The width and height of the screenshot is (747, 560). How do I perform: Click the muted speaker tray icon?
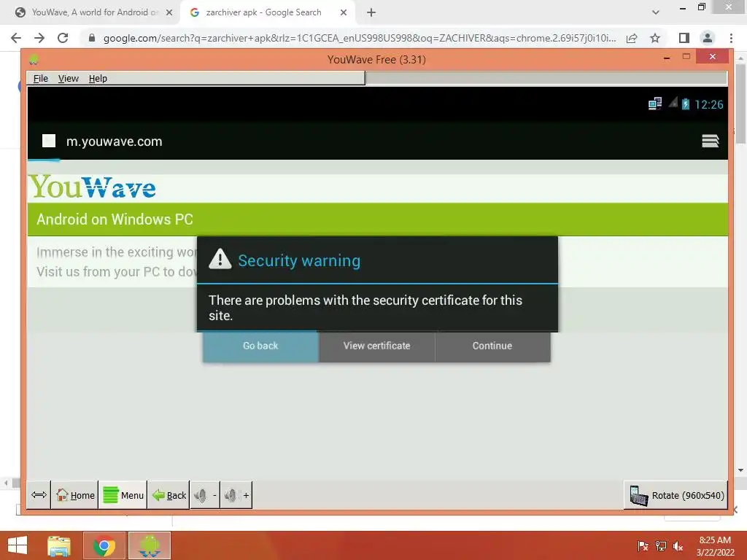678,546
